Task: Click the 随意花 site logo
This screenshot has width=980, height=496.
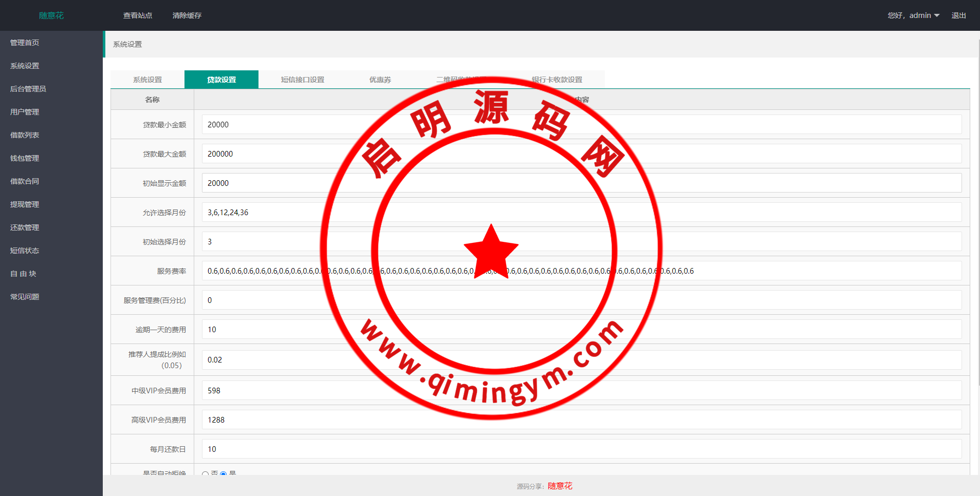Action: pyautogui.click(x=51, y=15)
